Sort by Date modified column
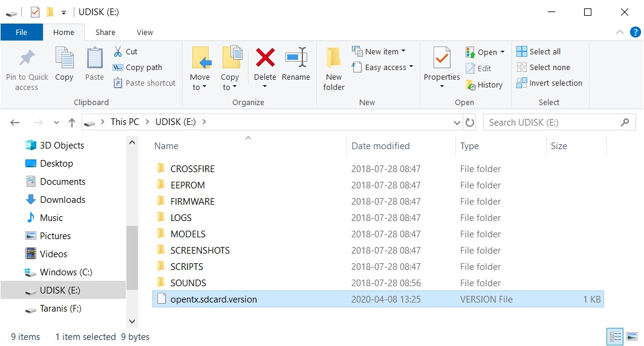Image resolution: width=644 pixels, height=346 pixels. (x=380, y=146)
